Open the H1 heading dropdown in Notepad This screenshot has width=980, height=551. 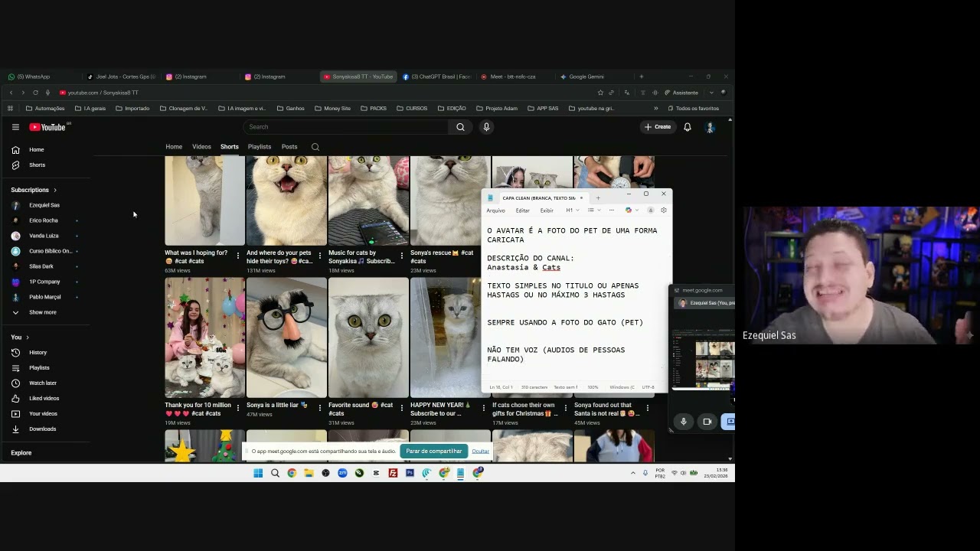[571, 210]
